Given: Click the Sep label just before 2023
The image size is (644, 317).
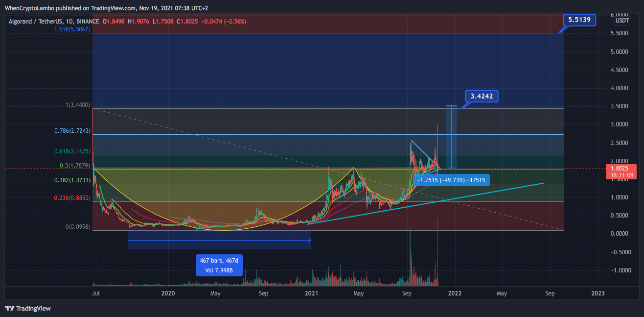Looking at the screenshot, I should [x=550, y=293].
